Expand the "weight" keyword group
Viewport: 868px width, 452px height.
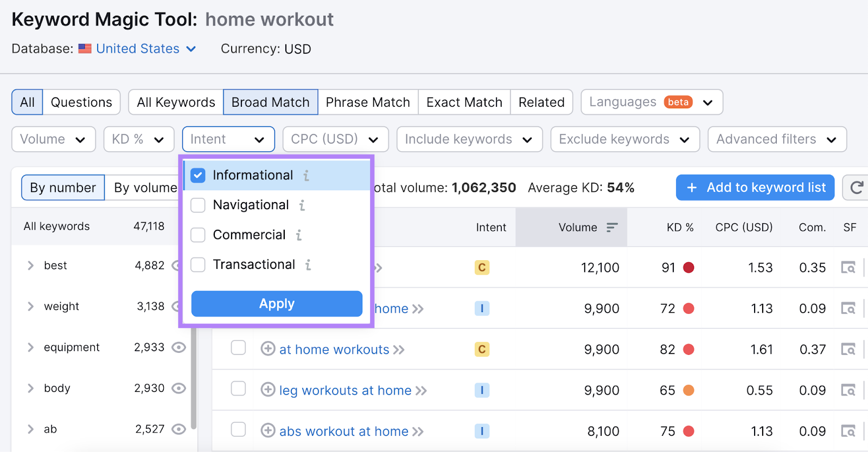[31, 306]
